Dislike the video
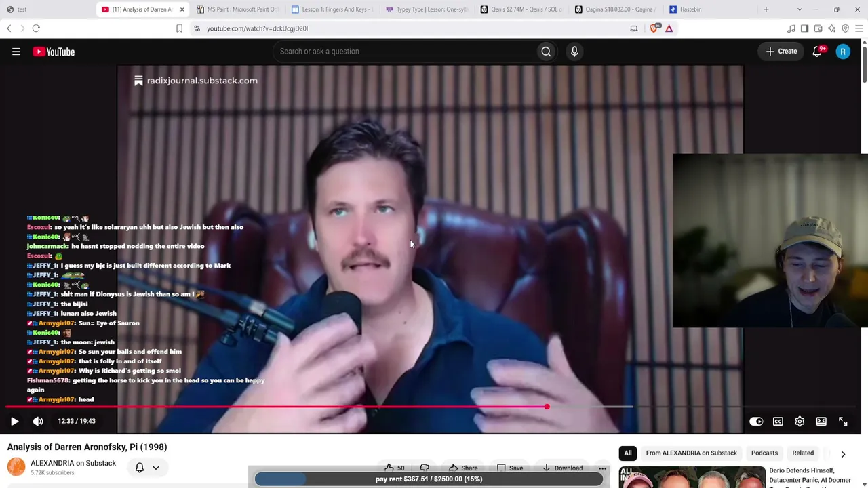This screenshot has height=488, width=868. 425,468
